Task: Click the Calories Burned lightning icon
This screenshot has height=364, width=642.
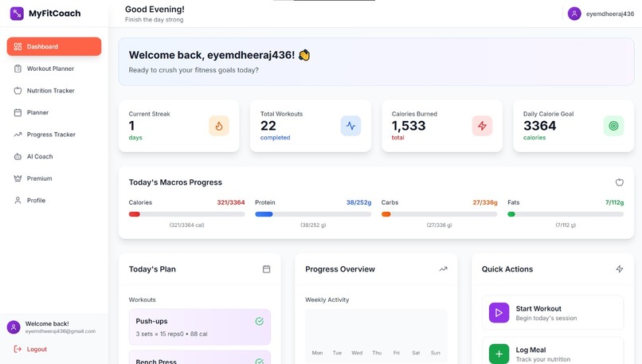Action: coord(483,126)
